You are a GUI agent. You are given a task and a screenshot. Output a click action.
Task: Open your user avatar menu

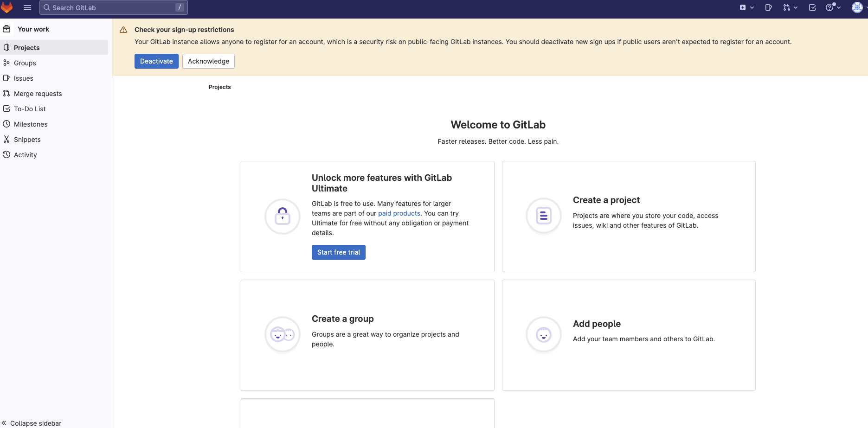pos(857,7)
